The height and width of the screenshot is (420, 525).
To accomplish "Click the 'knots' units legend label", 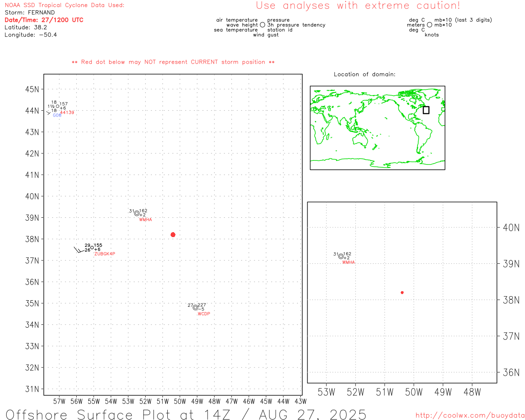I will coord(432,35).
